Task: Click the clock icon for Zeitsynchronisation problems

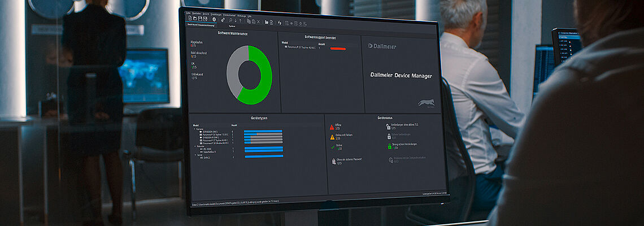Action: click(390, 160)
